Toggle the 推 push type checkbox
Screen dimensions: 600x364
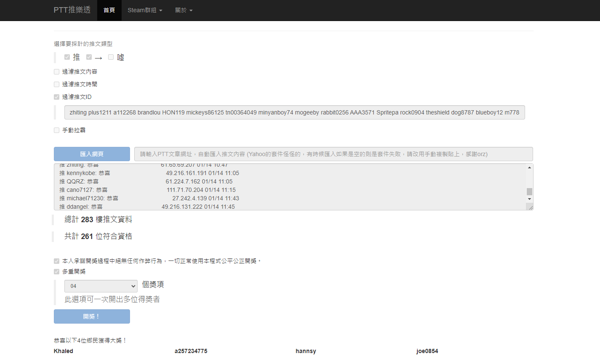click(67, 57)
